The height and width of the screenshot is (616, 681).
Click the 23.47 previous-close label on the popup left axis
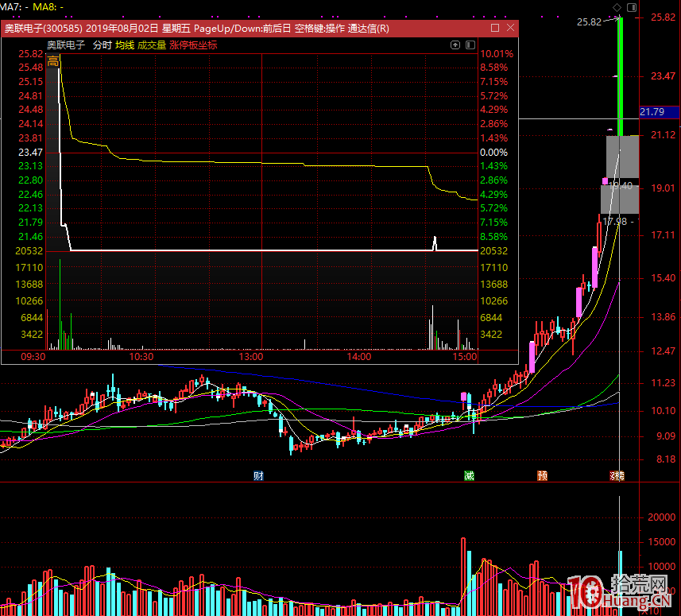30,153
